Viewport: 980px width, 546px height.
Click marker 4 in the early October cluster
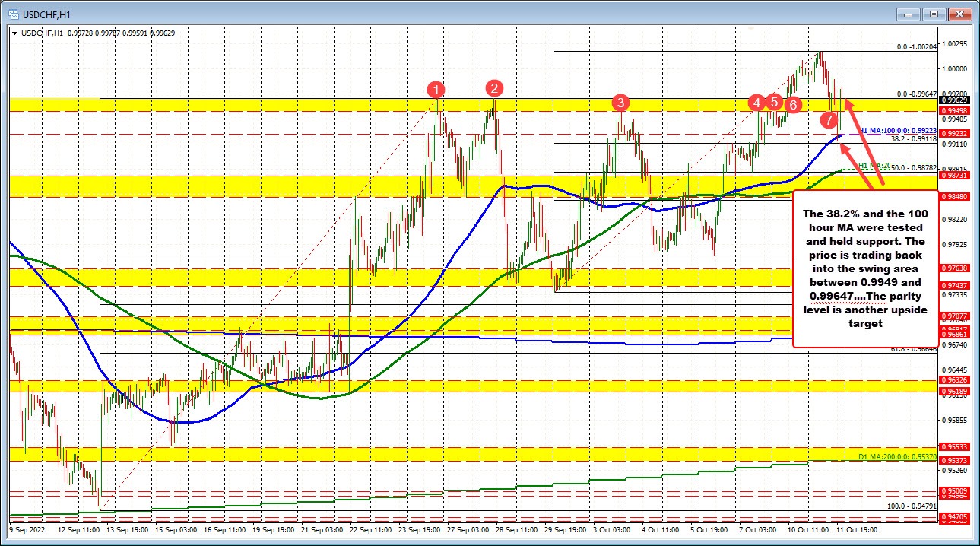(756, 103)
